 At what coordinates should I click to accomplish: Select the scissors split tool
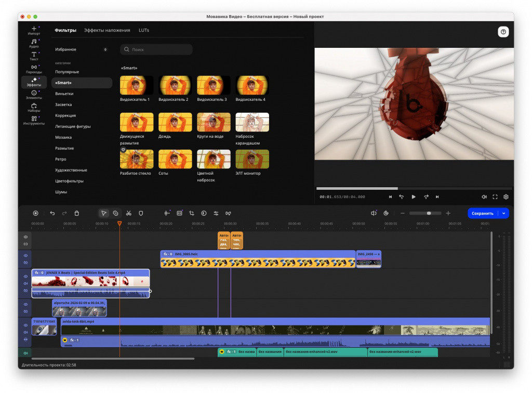coord(128,213)
